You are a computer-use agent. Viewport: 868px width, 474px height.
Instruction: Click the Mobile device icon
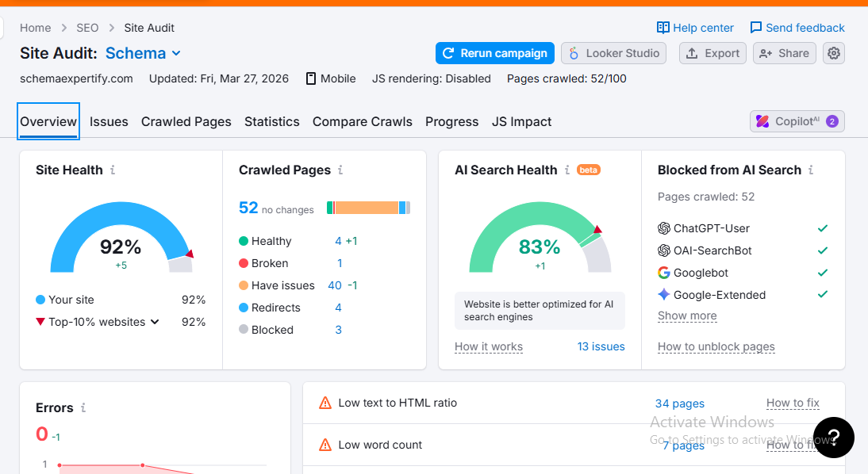311,78
